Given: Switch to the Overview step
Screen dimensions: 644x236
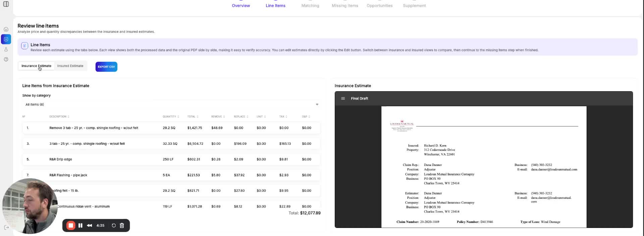Looking at the screenshot, I should pos(241,6).
